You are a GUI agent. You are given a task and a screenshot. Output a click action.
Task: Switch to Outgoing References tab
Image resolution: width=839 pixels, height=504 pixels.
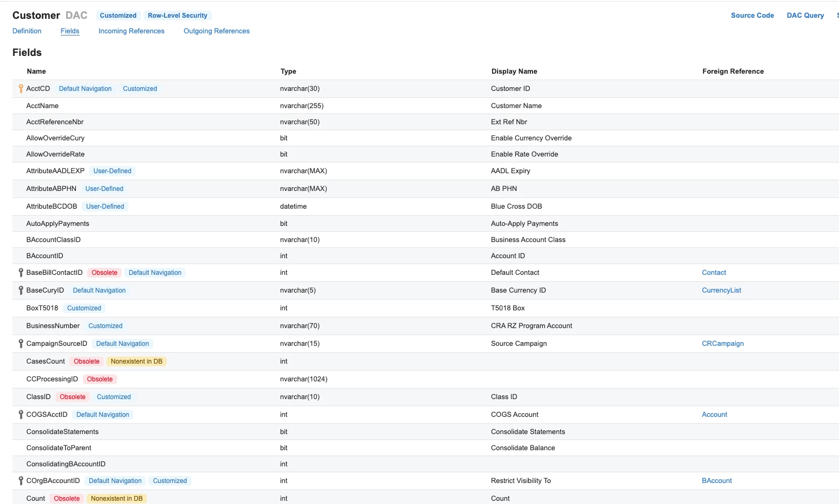click(217, 31)
